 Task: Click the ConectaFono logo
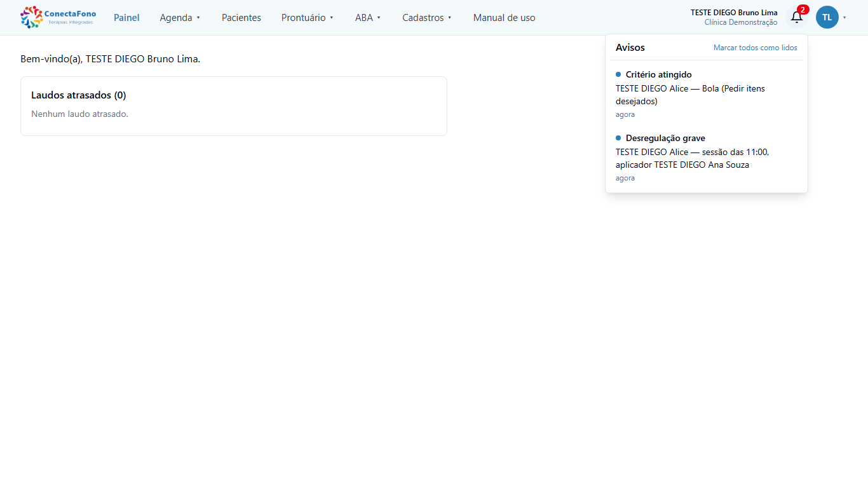coord(58,17)
